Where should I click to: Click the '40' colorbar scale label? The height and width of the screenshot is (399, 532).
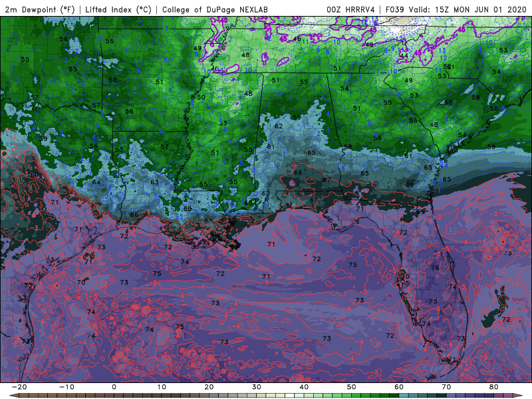pyautogui.click(x=304, y=387)
